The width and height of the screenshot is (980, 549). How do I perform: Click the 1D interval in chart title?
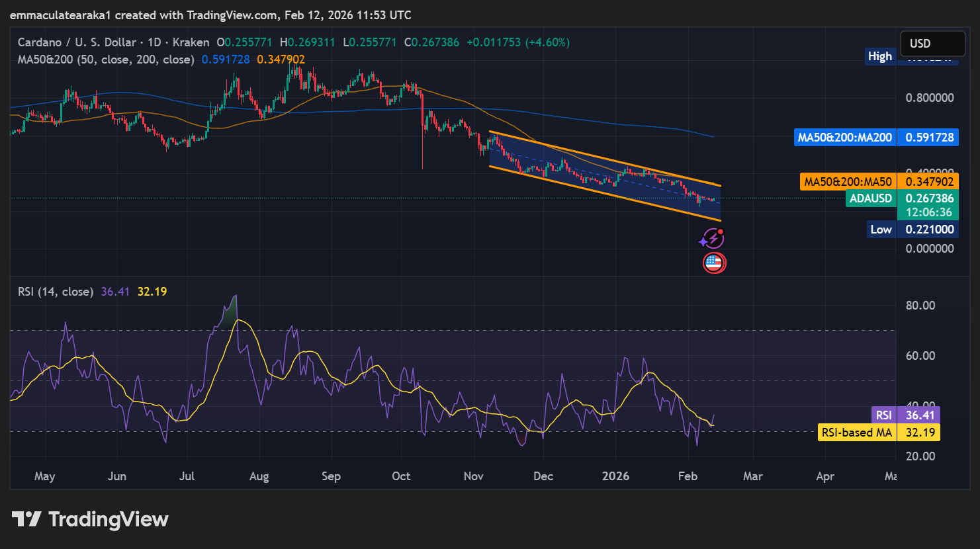tap(154, 42)
